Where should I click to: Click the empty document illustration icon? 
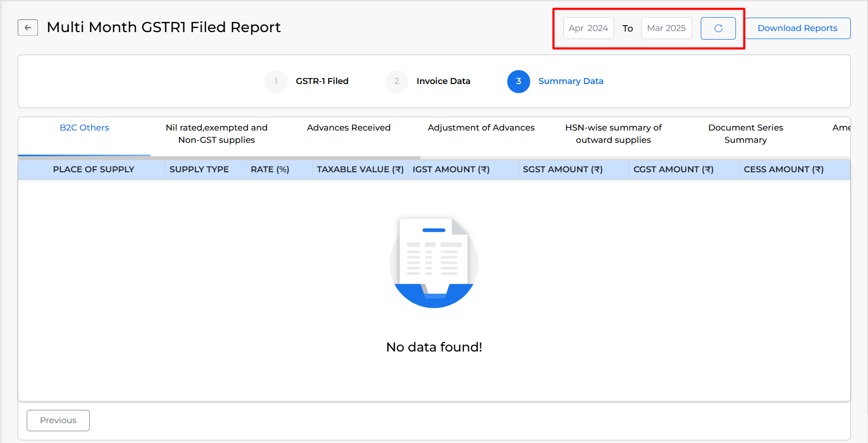coord(434,263)
